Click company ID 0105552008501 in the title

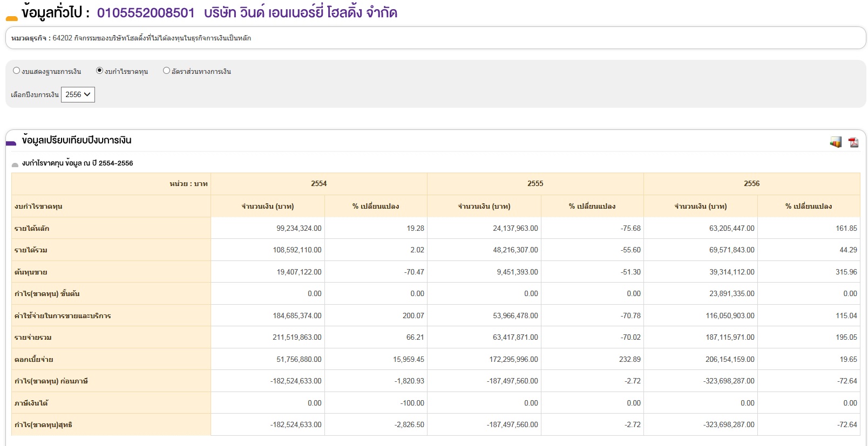(146, 13)
